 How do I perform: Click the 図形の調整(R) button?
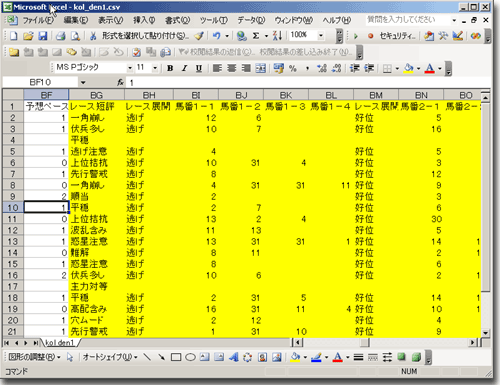coord(34,357)
